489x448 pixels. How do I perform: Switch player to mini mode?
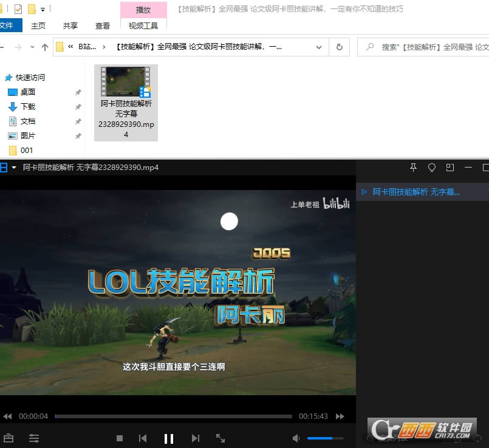pos(450,168)
